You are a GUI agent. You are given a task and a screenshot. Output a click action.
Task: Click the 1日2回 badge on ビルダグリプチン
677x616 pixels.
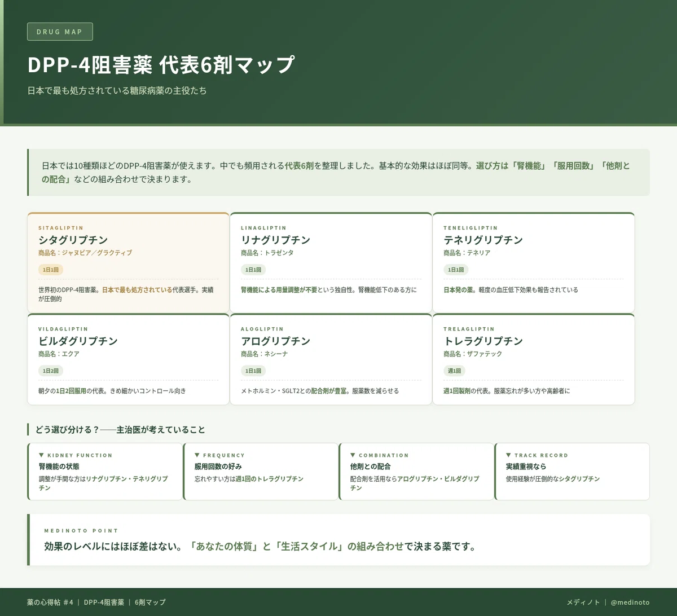[x=51, y=371]
